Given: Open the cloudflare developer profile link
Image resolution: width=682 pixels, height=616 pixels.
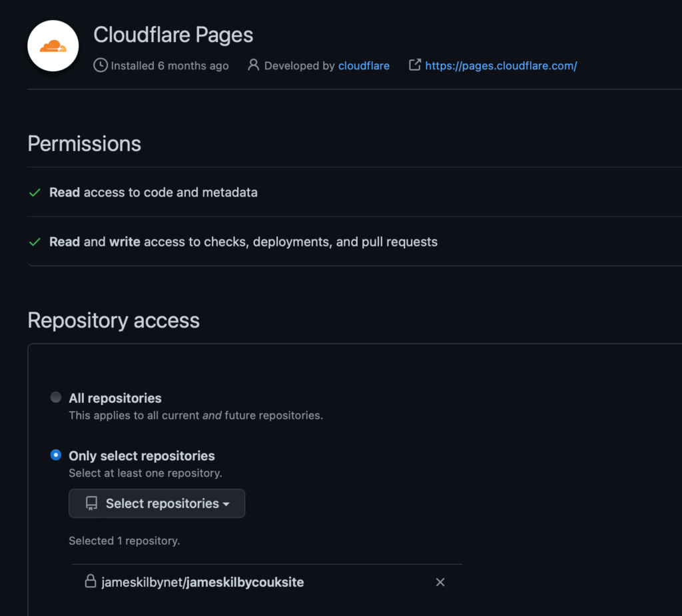Looking at the screenshot, I should click(364, 65).
